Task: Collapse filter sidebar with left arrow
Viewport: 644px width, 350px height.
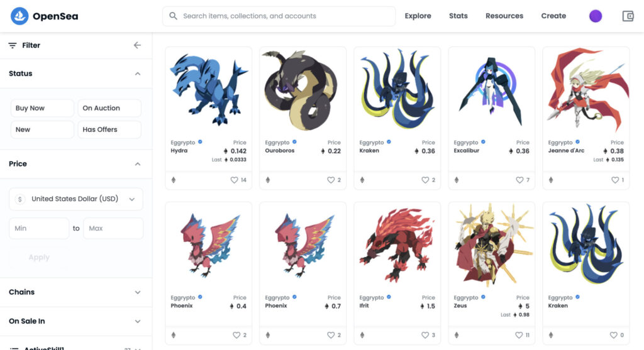Action: coord(137,45)
